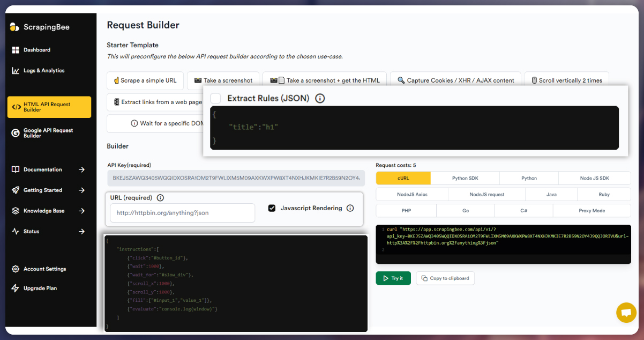Select the NodeJS request tab

(486, 194)
